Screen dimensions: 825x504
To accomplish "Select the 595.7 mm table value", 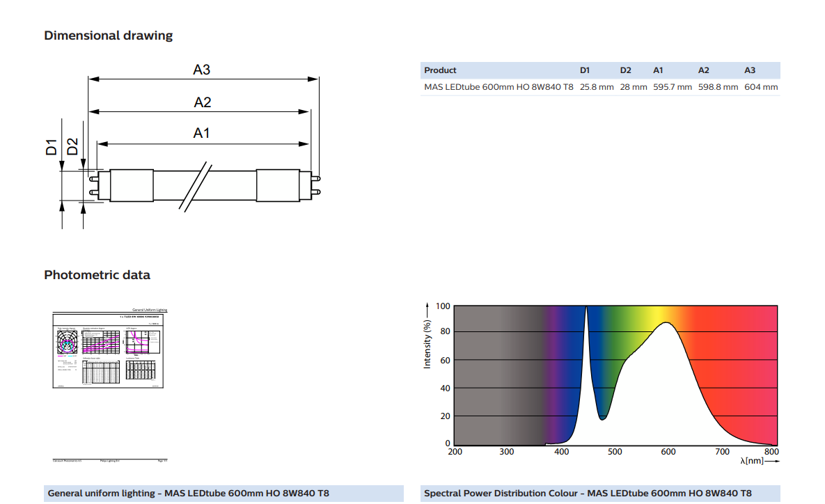I will coord(673,87).
